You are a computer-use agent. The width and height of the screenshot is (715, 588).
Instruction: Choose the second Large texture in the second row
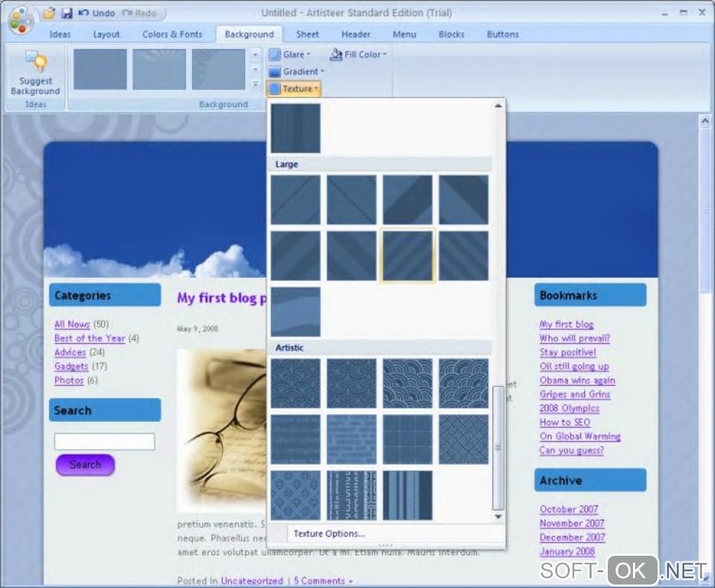tap(352, 256)
